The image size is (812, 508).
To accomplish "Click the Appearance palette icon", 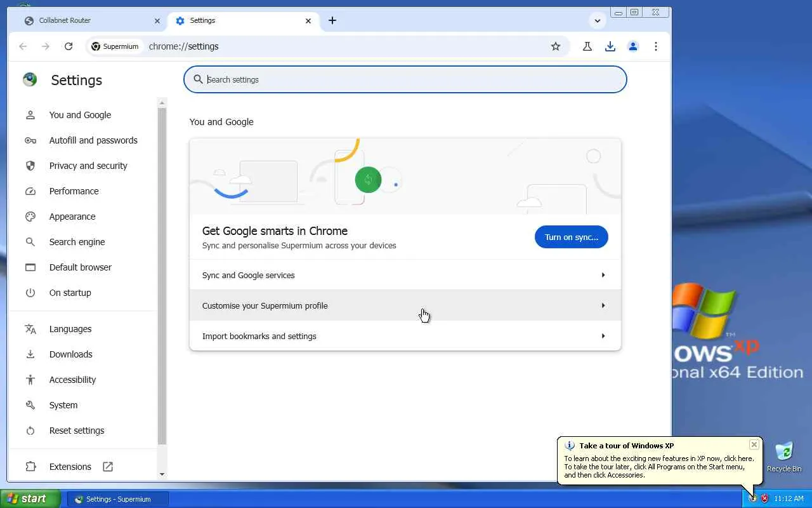I will 30,217.
